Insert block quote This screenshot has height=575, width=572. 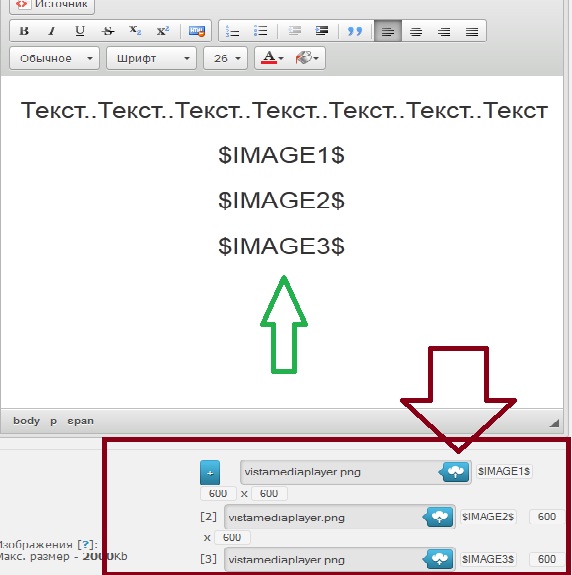tap(355, 31)
